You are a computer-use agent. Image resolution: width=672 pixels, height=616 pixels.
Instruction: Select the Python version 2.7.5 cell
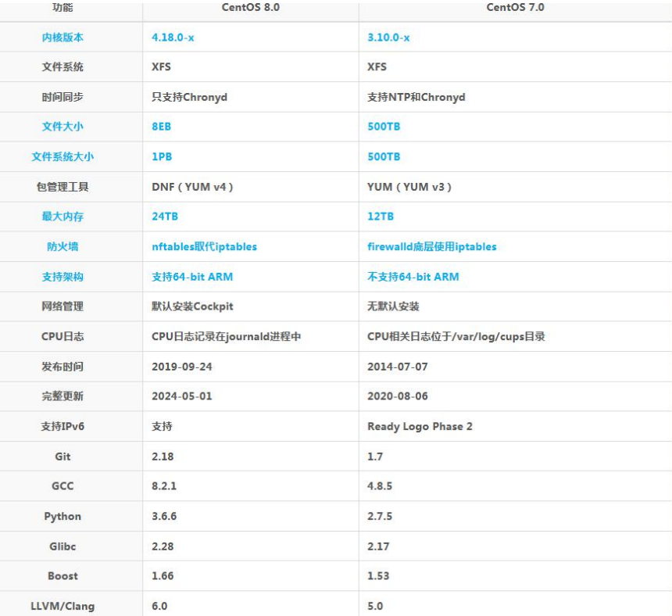[380, 516]
